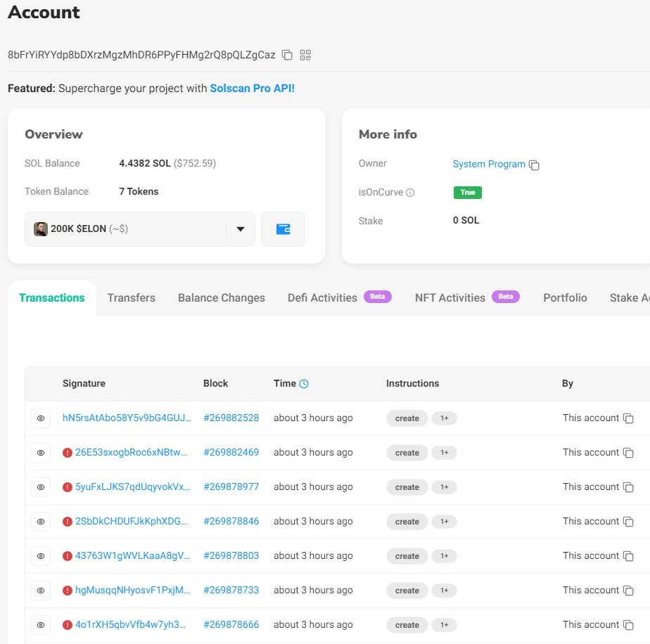Show the account address QR code
The image size is (650, 644).
point(305,55)
